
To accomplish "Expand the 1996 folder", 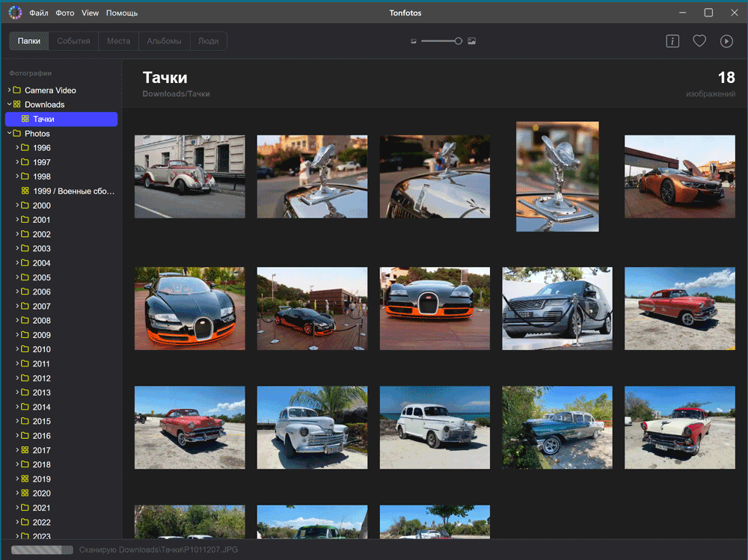I will click(17, 148).
